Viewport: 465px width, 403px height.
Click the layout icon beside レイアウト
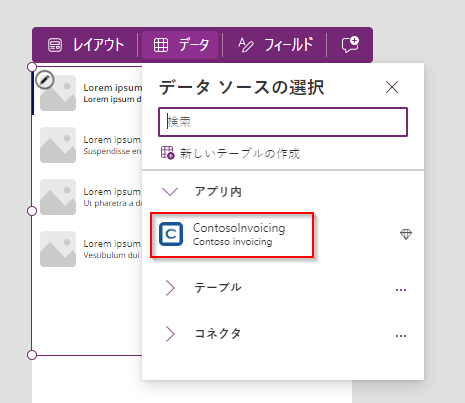(55, 45)
